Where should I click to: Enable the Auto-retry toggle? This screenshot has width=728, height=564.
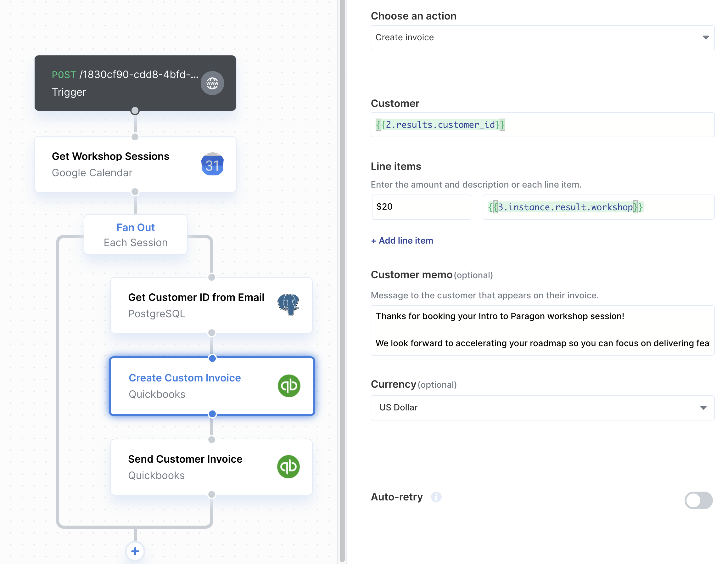click(x=698, y=500)
